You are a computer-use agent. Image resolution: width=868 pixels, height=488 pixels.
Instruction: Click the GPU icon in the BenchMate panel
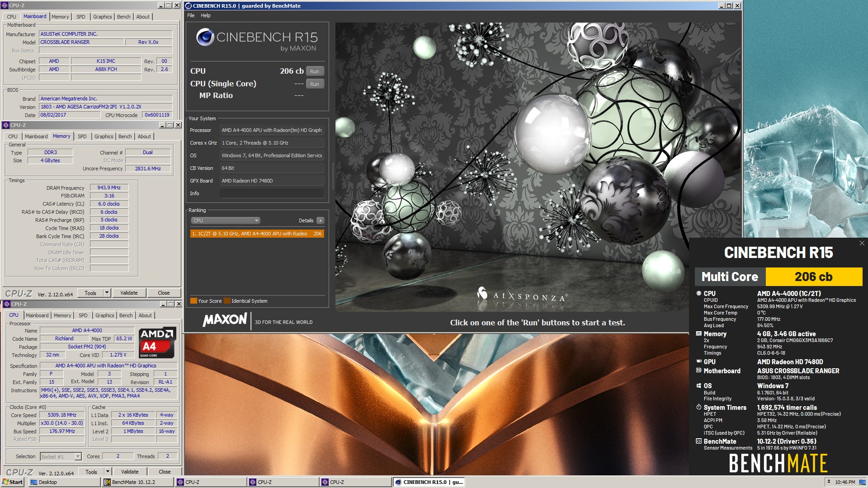[699, 361]
